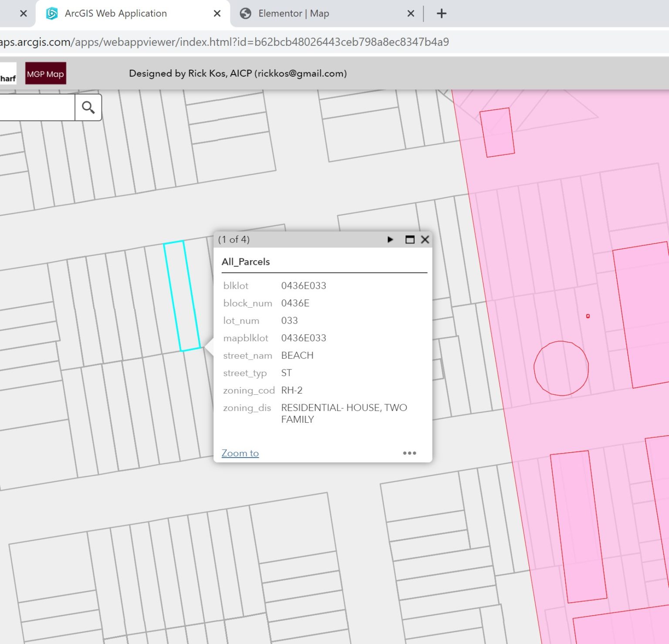Screen dimensions: 669x644
Task: Open a new browser tab
Action: (x=441, y=14)
